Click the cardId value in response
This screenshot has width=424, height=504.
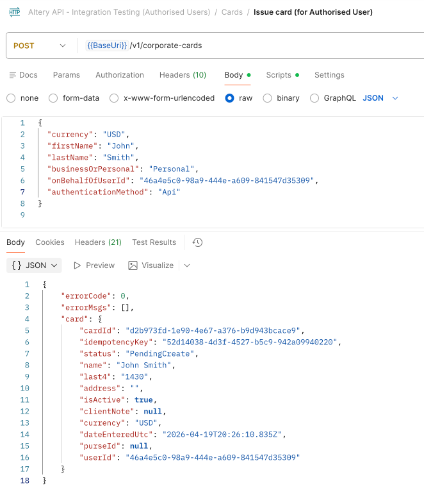(x=213, y=331)
